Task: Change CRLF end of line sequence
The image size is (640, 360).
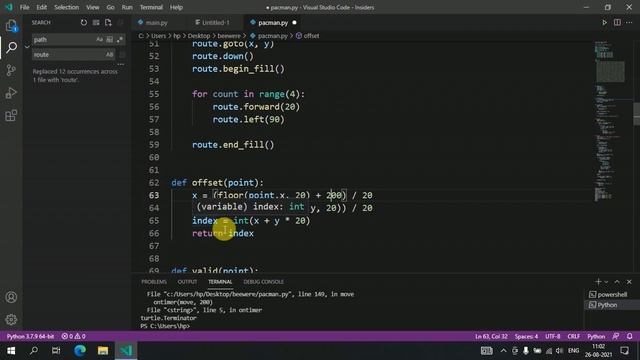Action: [573, 336]
